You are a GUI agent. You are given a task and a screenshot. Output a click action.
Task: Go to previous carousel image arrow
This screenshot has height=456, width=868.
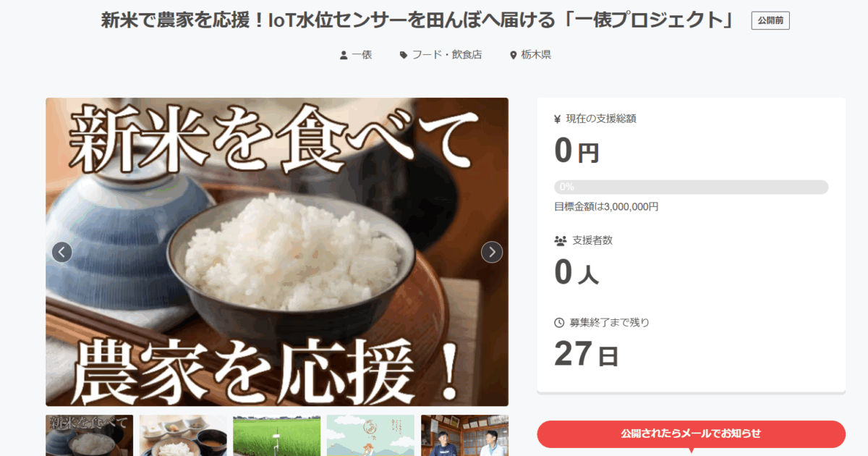pos(62,252)
